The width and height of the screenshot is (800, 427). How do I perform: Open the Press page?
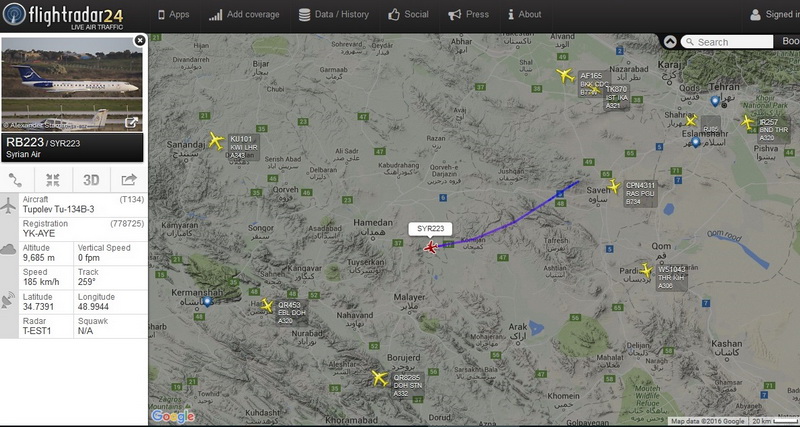coord(468,15)
